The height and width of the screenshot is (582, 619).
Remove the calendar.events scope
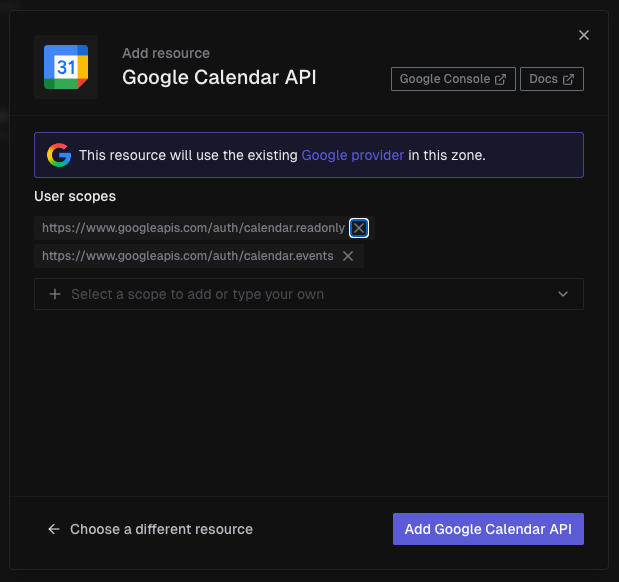348,256
